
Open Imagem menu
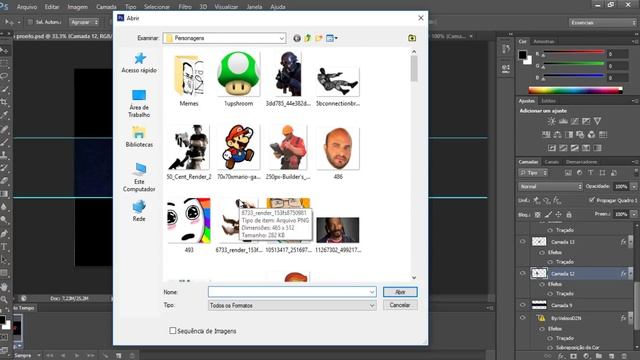pos(78,7)
